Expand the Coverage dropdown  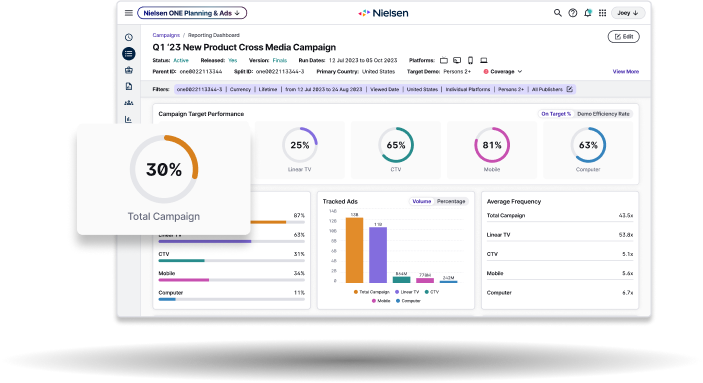[503, 72]
